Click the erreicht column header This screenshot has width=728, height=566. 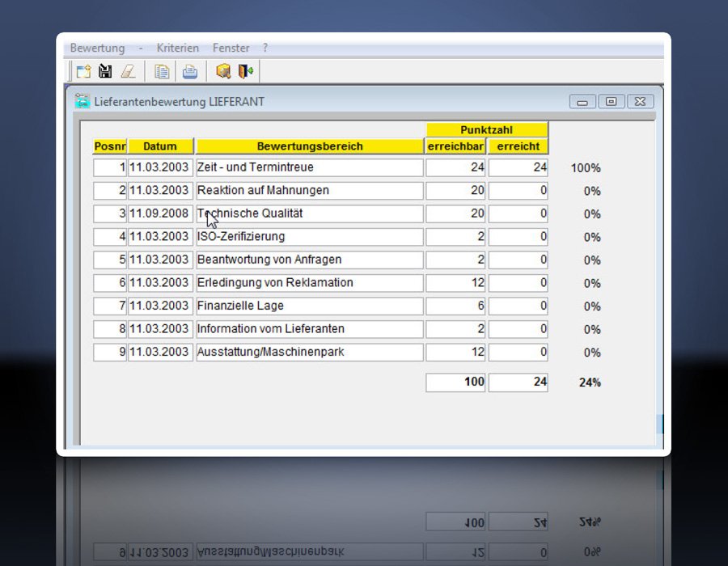[518, 146]
